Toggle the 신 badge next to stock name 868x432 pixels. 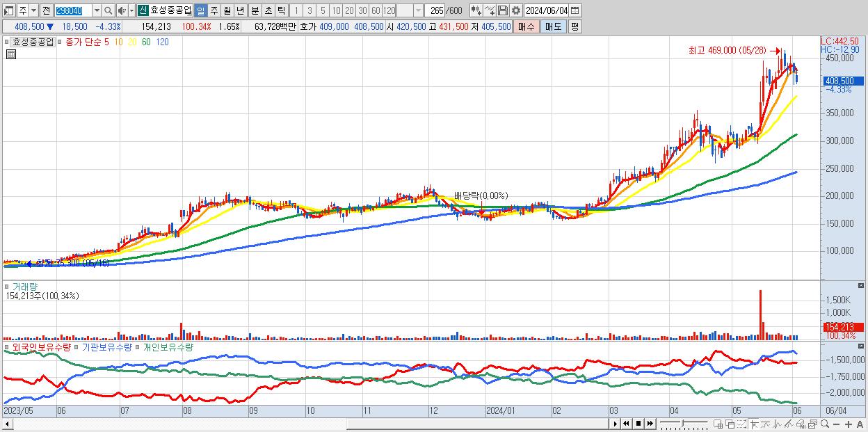143,10
